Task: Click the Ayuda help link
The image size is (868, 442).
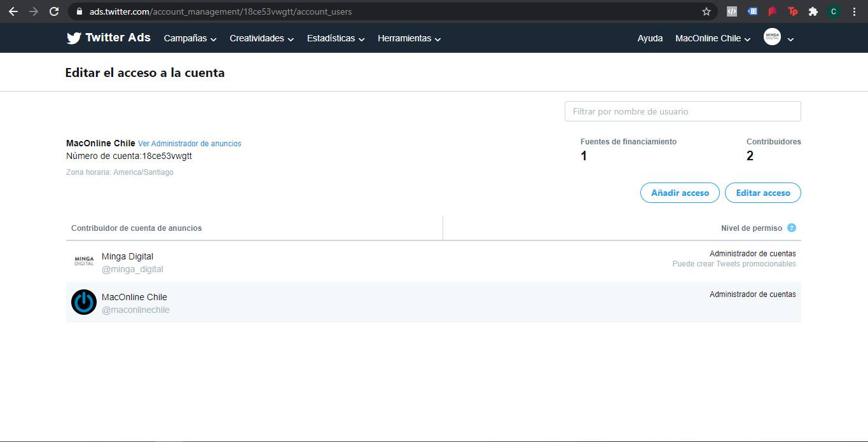Action: (x=650, y=38)
